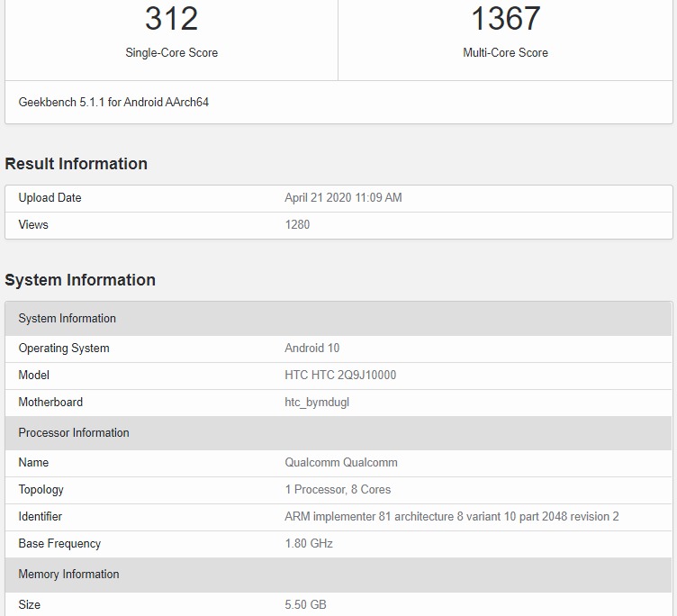Click the 5.50 GB memory size value

click(x=305, y=605)
